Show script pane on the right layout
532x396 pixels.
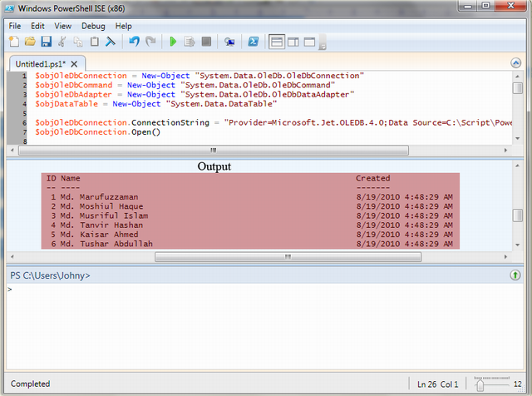(293, 42)
